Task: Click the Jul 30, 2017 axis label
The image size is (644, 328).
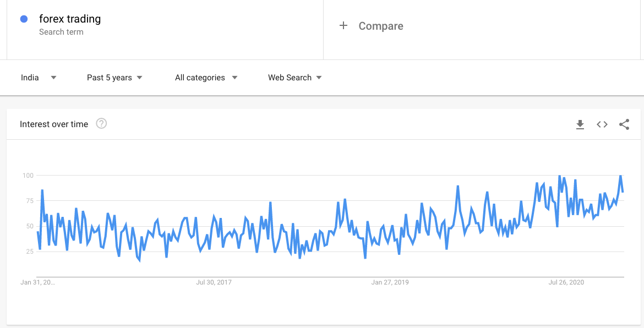Action: pos(214,282)
